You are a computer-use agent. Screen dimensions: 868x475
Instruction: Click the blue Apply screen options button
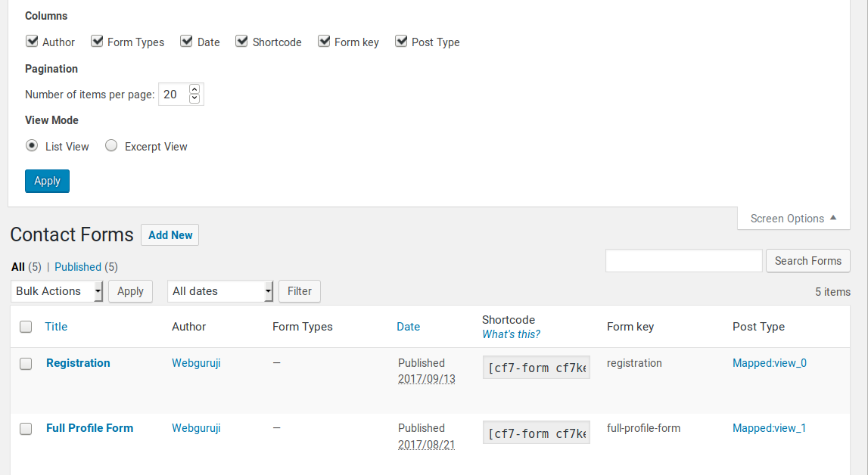47,181
